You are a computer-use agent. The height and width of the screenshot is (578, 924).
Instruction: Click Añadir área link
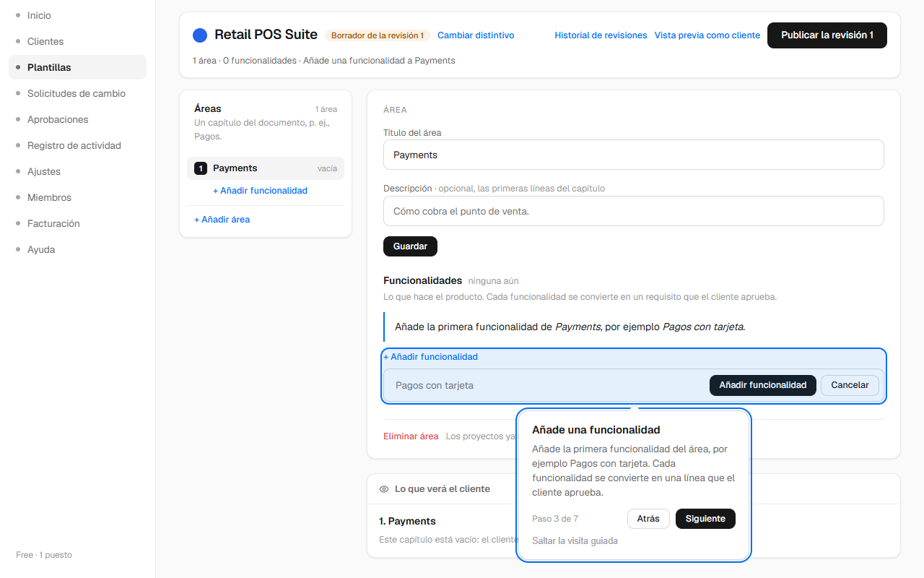point(222,220)
